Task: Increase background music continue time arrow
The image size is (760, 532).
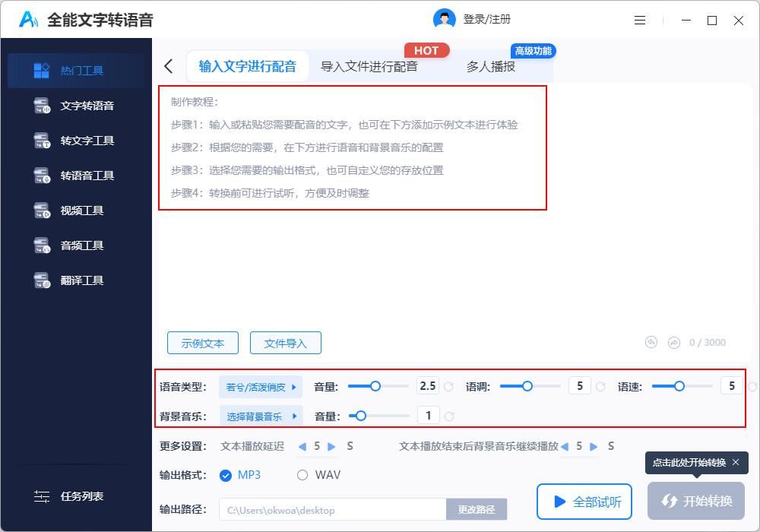Action: pos(594,446)
